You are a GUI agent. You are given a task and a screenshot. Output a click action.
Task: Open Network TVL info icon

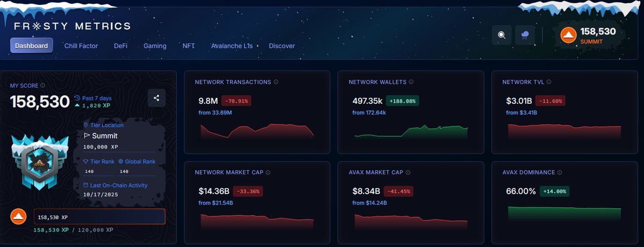click(x=550, y=82)
